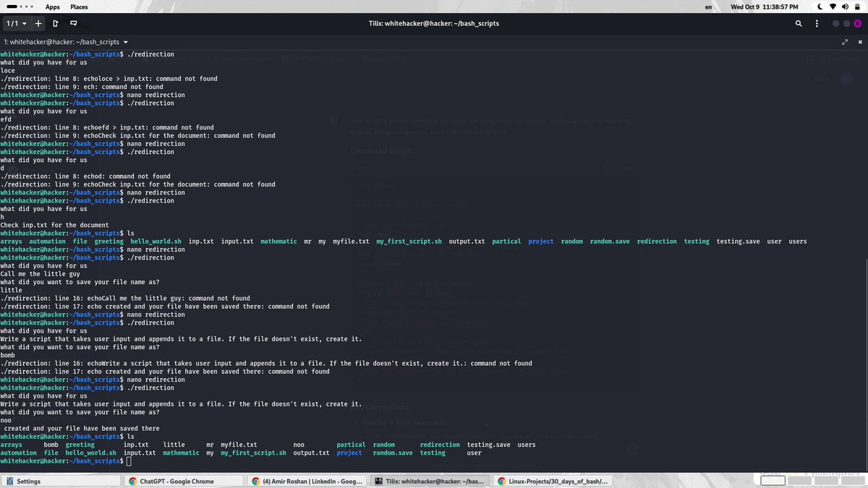Click the new terminal plus icon in Tilix
Viewport: 868px width, 488px height.
coord(38,23)
